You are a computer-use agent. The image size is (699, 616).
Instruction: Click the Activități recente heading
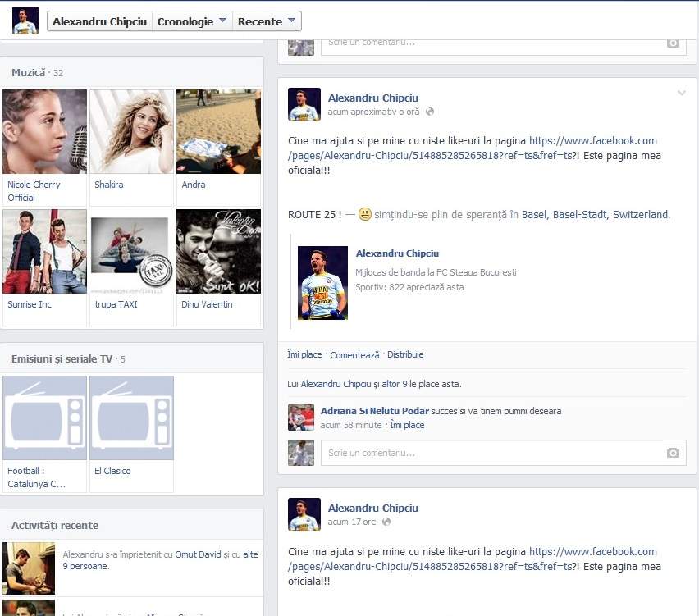[55, 526]
